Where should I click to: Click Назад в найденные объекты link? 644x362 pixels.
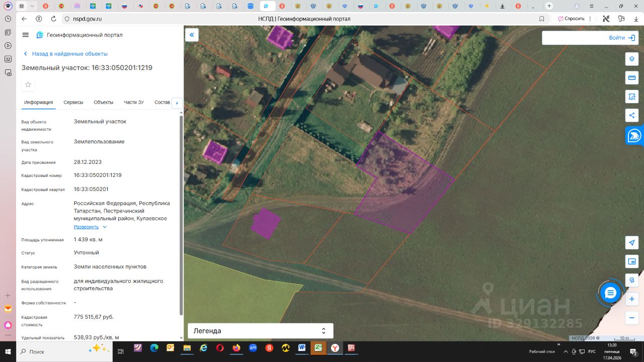pyautogui.click(x=69, y=54)
